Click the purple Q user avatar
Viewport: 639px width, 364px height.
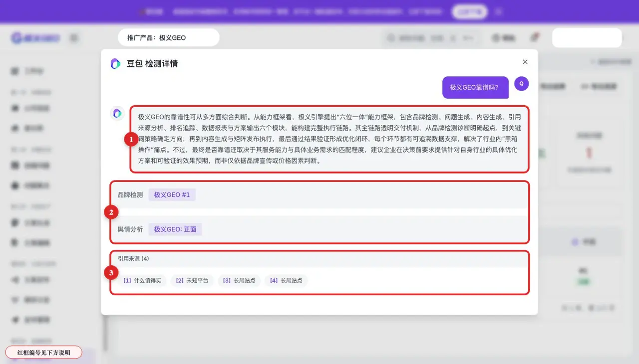coord(521,83)
